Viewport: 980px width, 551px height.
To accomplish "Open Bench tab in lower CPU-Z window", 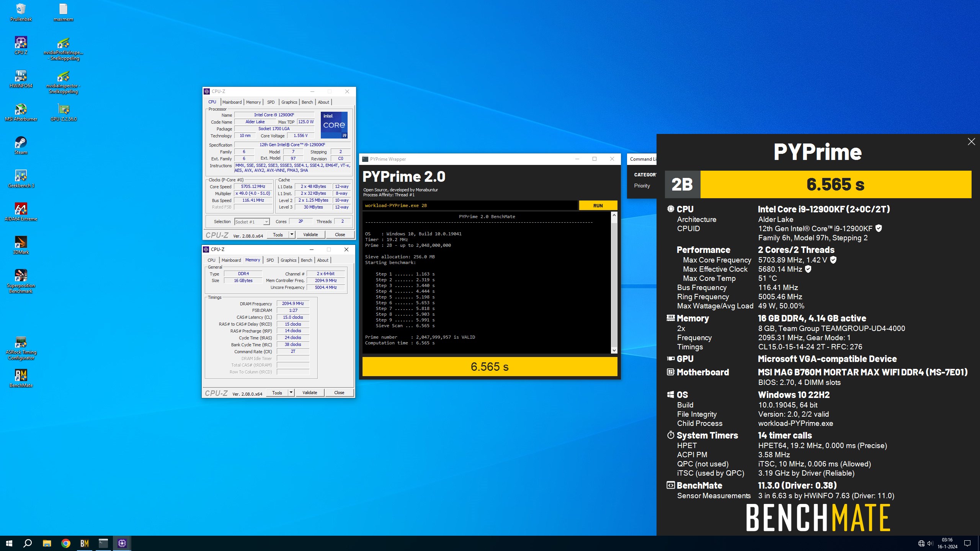I will tap(307, 260).
